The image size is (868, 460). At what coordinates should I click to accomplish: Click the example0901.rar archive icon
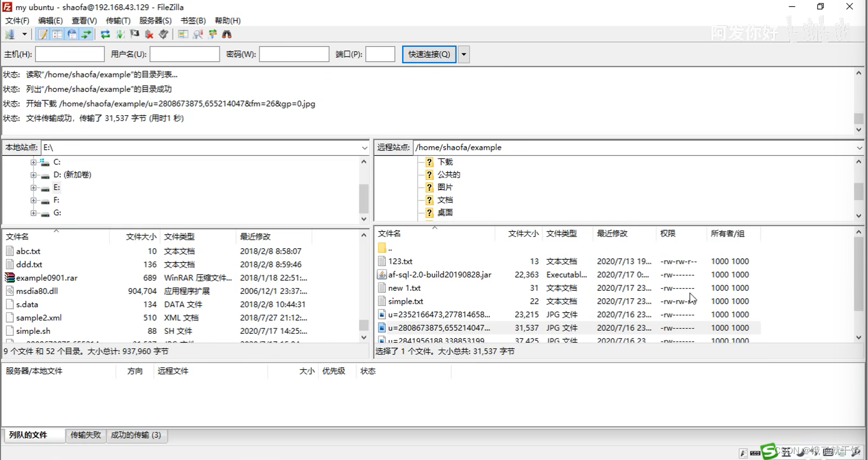coord(10,278)
